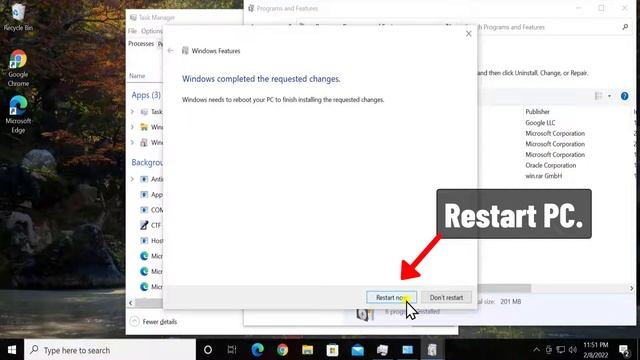
Task: Open the Options menu in Task Manager
Action: (152, 31)
